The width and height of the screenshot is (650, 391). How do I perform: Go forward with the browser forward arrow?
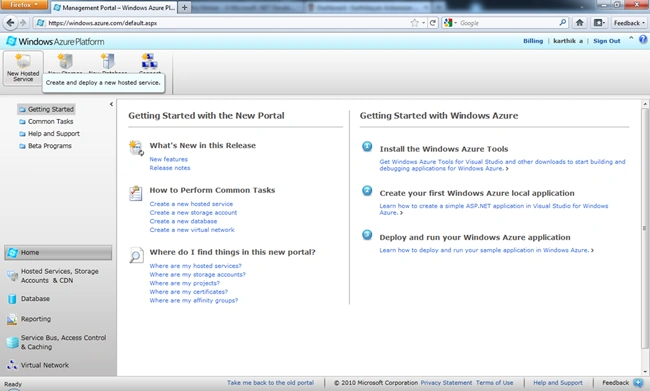pos(23,23)
